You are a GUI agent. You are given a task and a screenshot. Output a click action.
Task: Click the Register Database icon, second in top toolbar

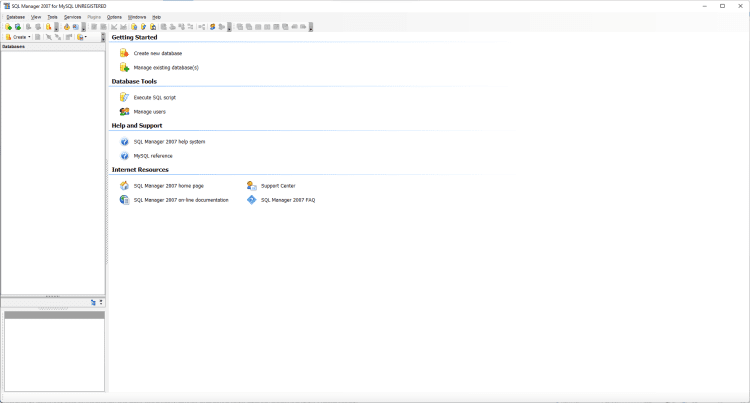click(x=18, y=27)
